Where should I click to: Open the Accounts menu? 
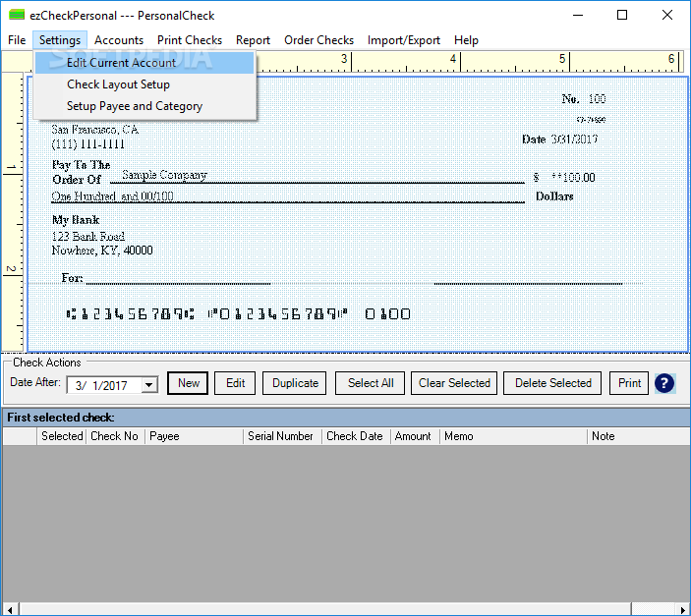pos(119,40)
